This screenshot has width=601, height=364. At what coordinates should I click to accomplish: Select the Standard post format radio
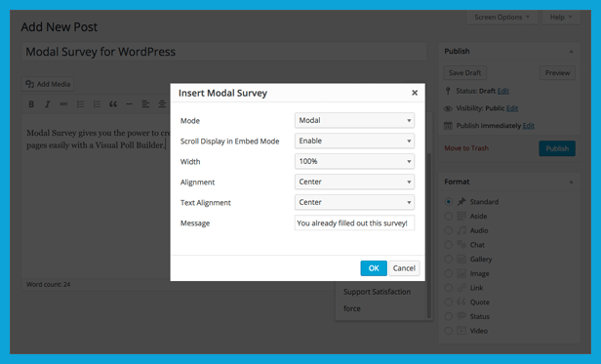(x=448, y=202)
